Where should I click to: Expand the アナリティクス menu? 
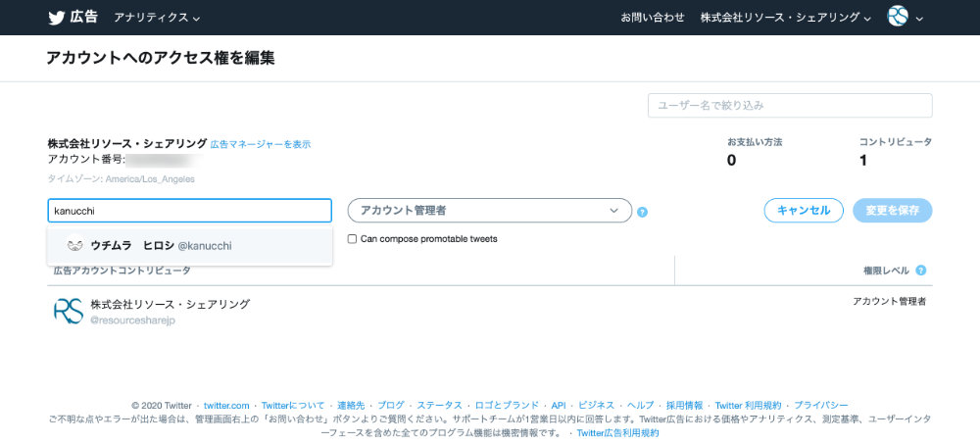pos(157,18)
